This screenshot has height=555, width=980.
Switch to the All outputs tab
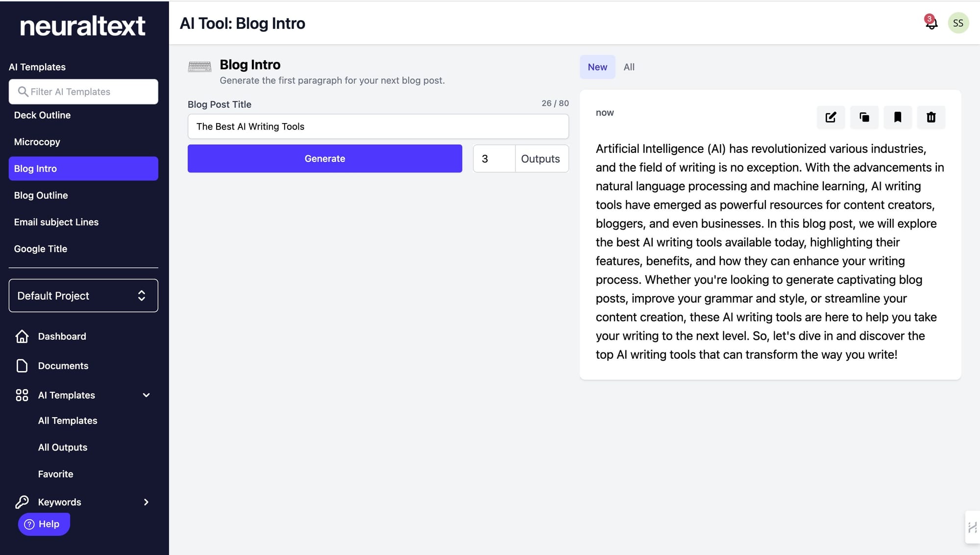click(x=628, y=67)
